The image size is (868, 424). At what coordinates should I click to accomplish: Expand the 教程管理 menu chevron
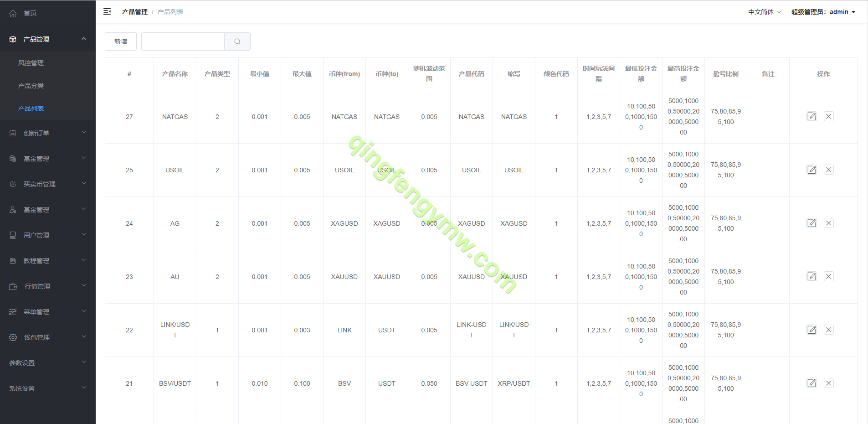(x=84, y=260)
